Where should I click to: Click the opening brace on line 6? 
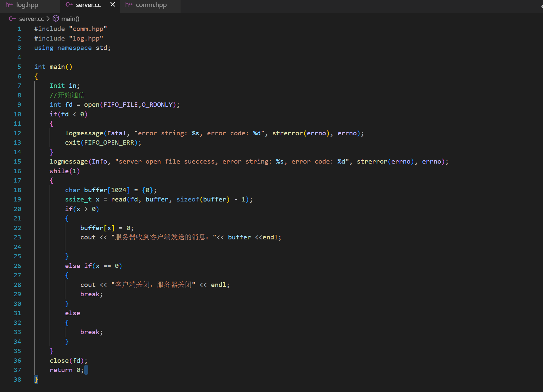point(36,76)
